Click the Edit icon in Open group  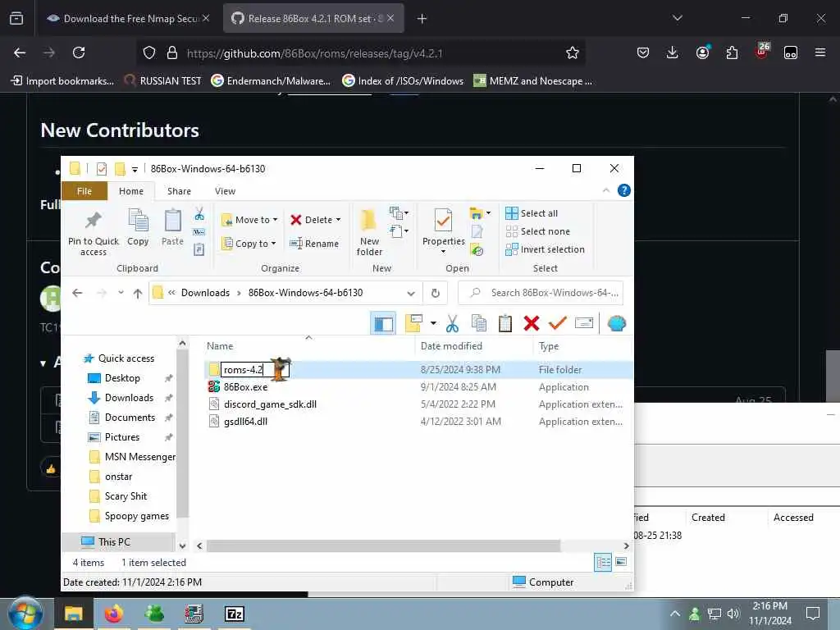tap(477, 231)
